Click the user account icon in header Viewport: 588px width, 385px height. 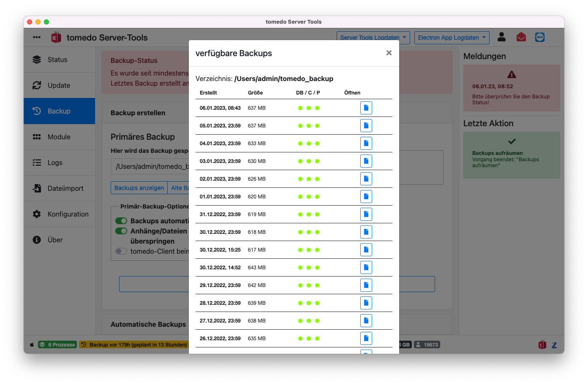tap(501, 37)
